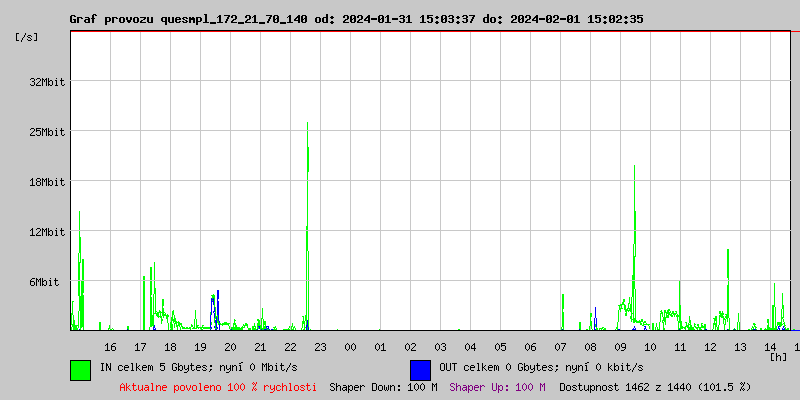Screen dimensions: 800x400
Task: Click the purple 'Shaper Up: 100 M' label
Action: coord(497,387)
